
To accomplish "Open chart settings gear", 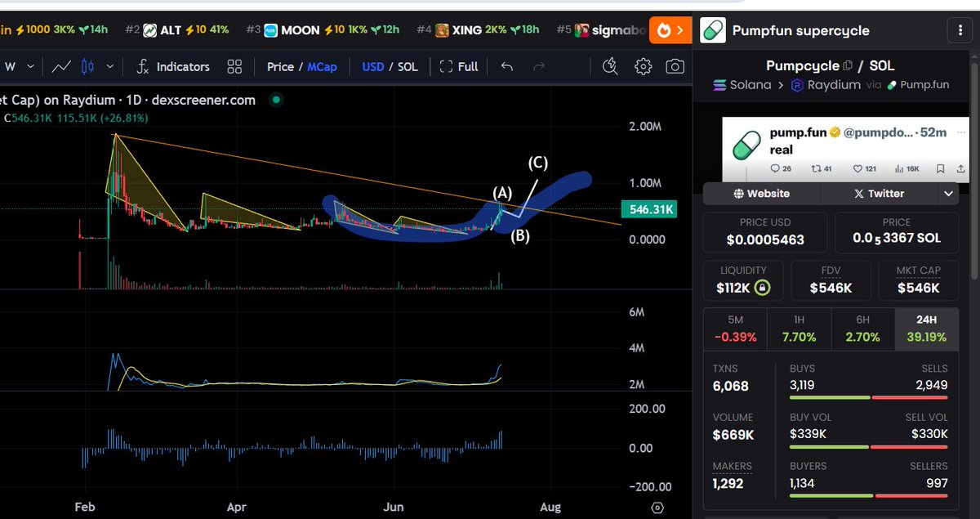I will [x=644, y=66].
